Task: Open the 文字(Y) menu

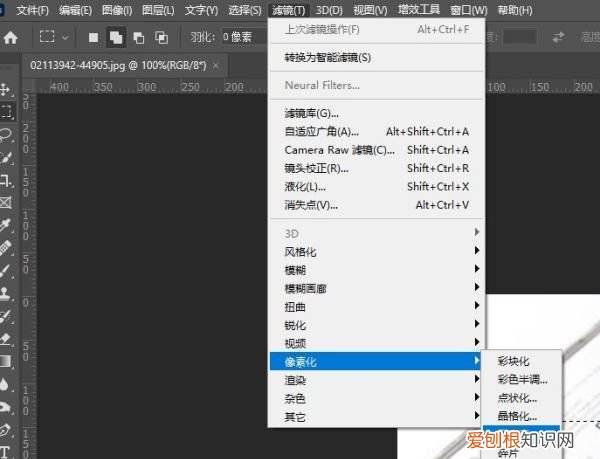Action: [201, 10]
